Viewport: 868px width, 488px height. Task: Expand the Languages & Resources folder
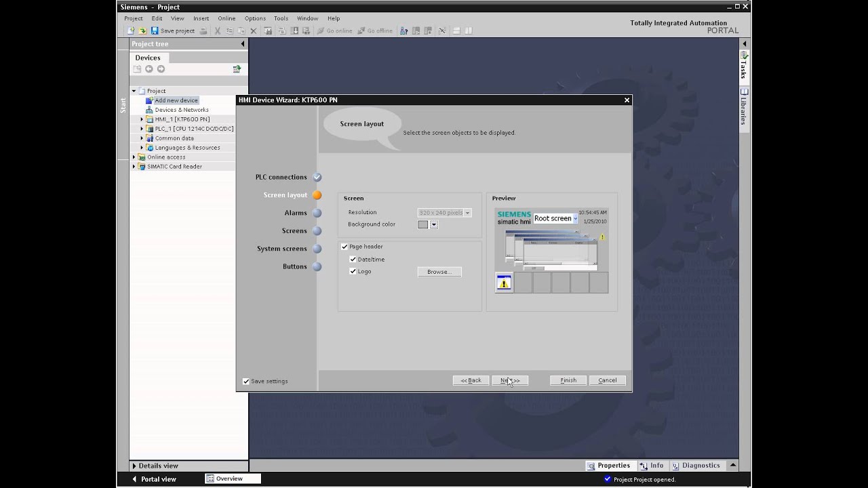(142, 148)
